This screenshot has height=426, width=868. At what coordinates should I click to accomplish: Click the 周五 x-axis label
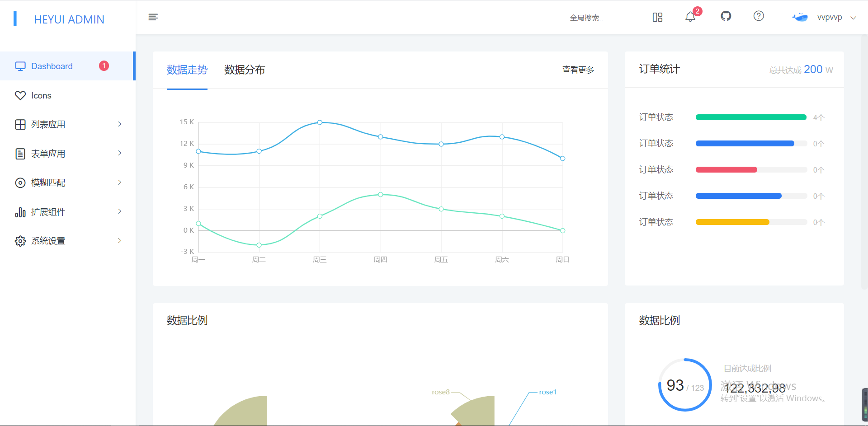coord(441,260)
